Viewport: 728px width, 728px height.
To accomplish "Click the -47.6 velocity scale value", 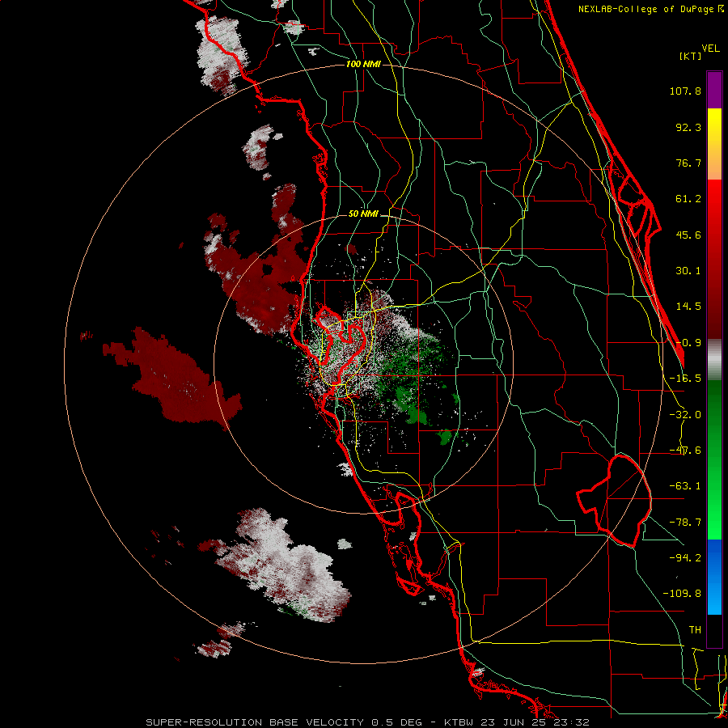I will tap(685, 451).
